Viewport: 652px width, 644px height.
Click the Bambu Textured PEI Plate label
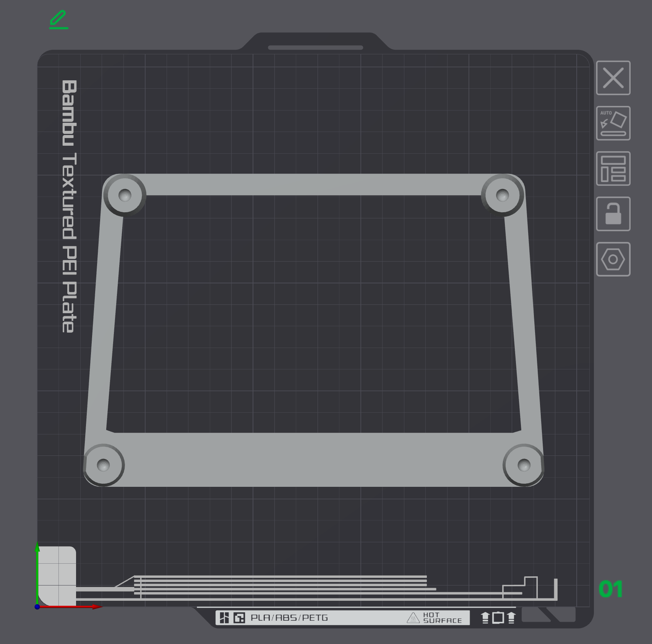[x=69, y=207]
